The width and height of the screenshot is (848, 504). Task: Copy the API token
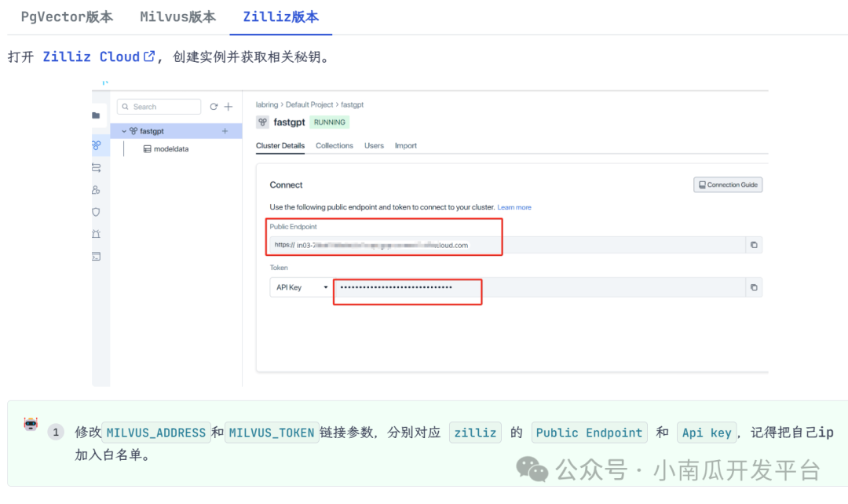[x=754, y=287]
